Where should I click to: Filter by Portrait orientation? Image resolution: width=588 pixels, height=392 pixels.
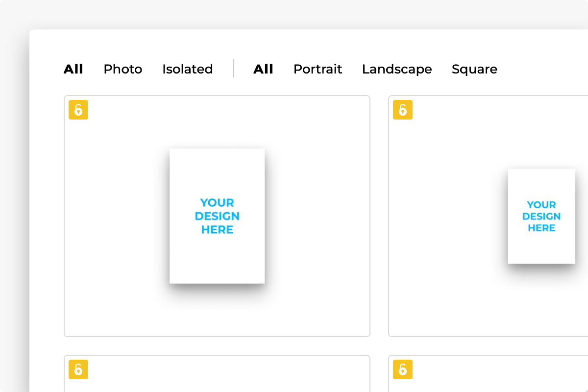pos(318,69)
